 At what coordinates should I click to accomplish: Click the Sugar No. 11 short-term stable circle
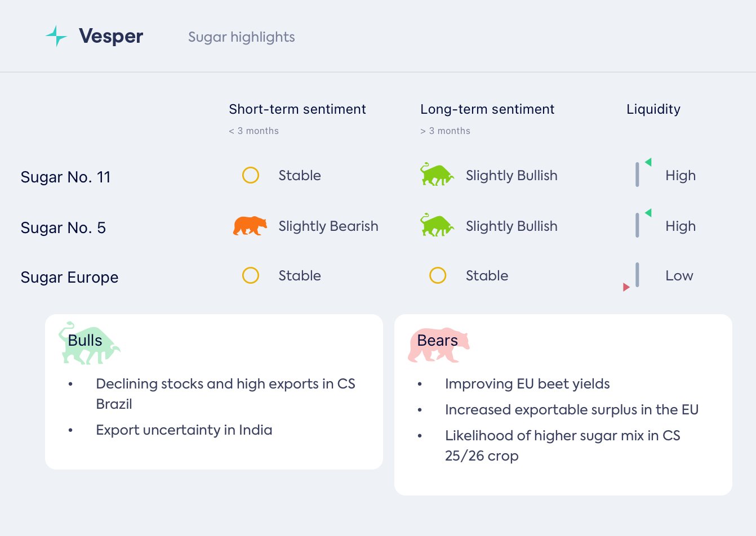251,175
